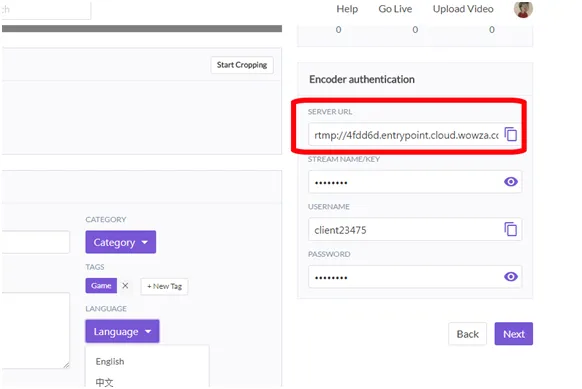Image resolution: width=582 pixels, height=389 pixels.
Task: Open the user profile avatar
Action: tap(523, 9)
